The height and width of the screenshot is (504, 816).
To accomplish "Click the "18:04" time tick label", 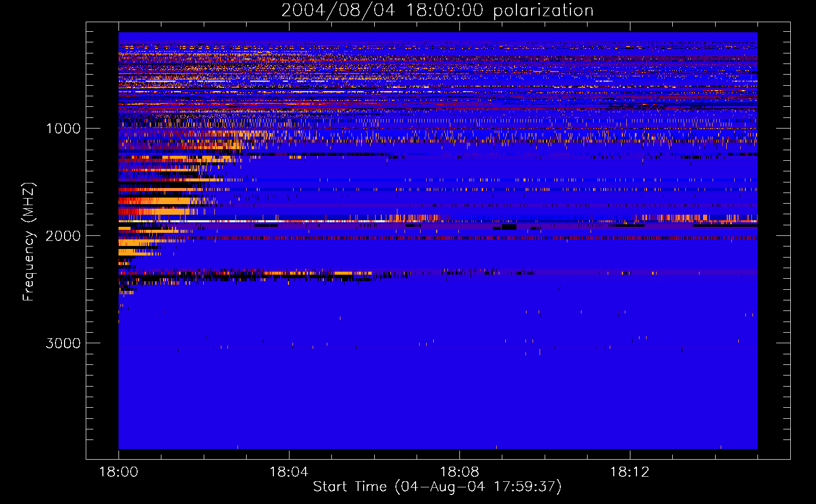I will point(289,472).
